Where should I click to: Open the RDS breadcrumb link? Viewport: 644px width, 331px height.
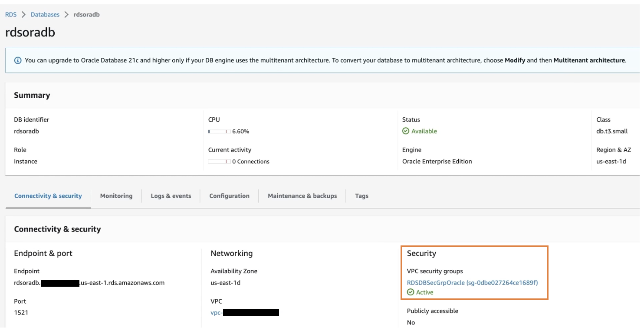tap(11, 15)
